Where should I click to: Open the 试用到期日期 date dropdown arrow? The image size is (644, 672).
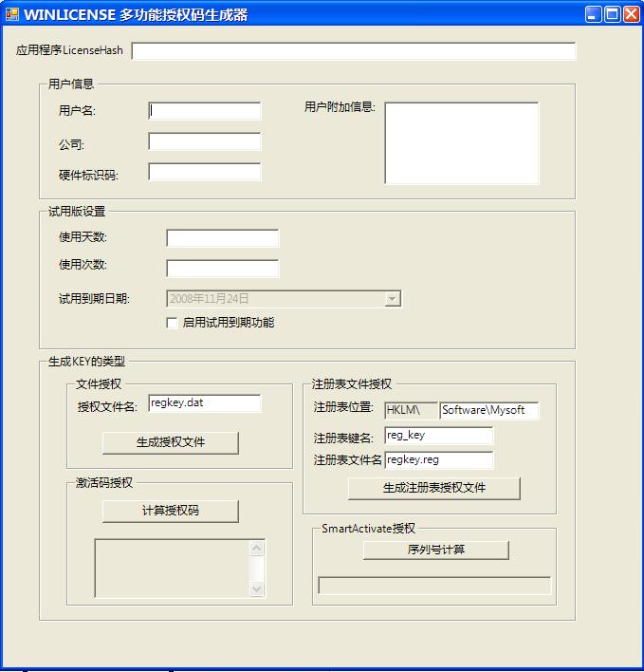pos(392,299)
